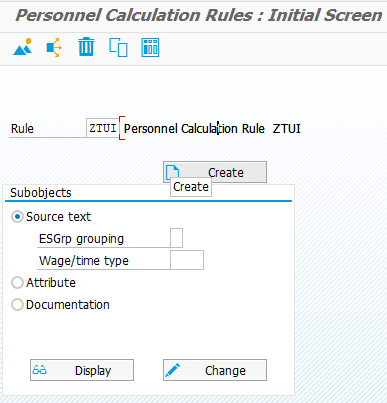Select the Documentation radio button
Image resolution: width=387 pixels, height=403 pixels.
[17, 305]
